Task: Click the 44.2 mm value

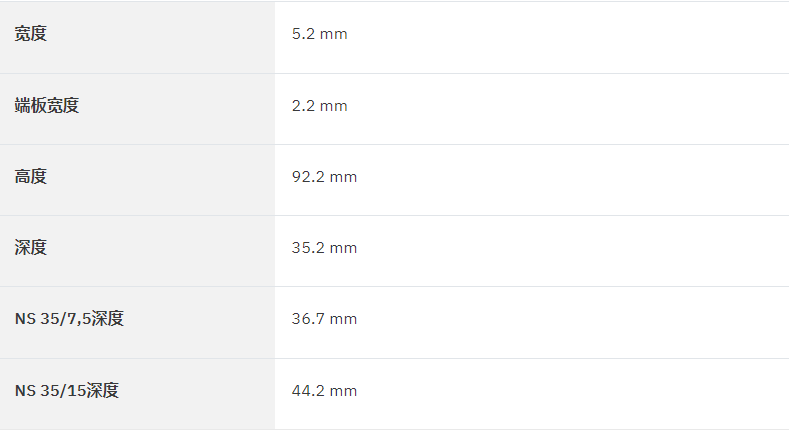Action: 325,391
